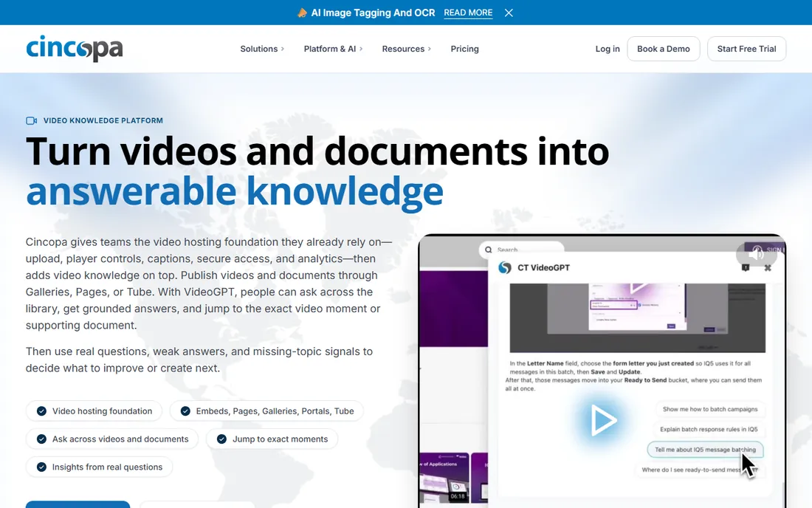Click the 'Turn videos and documents into' headline
This screenshot has height=508, width=812.
point(317,151)
